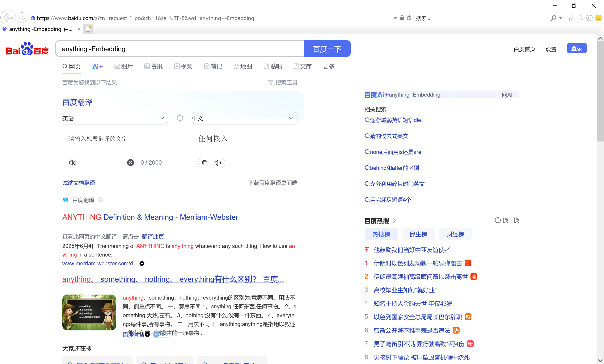Click the scrollbar down arrow
Image resolution: width=604 pixels, height=364 pixels.
(x=600, y=361)
